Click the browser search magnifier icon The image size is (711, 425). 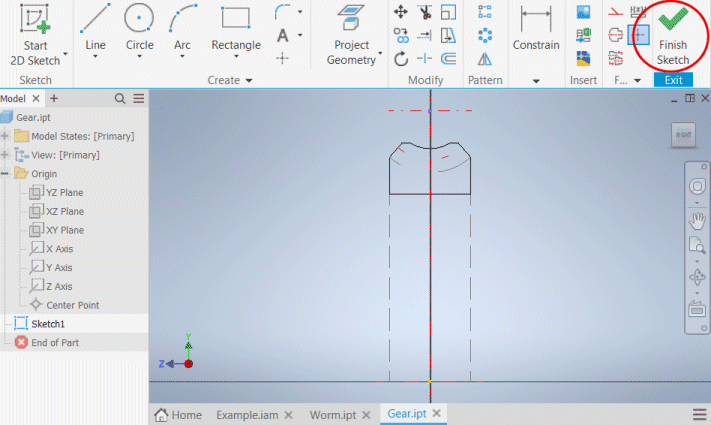tap(120, 98)
